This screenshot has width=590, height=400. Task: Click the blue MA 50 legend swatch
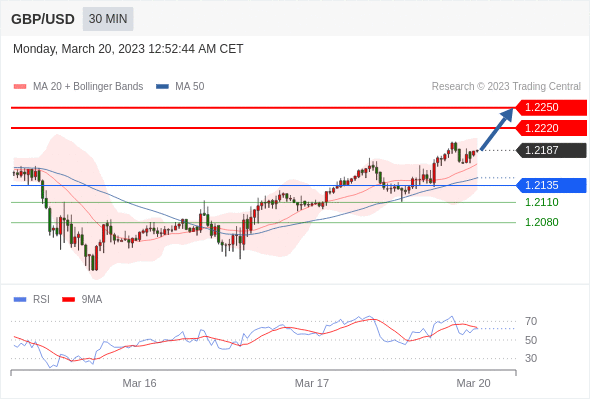(163, 87)
